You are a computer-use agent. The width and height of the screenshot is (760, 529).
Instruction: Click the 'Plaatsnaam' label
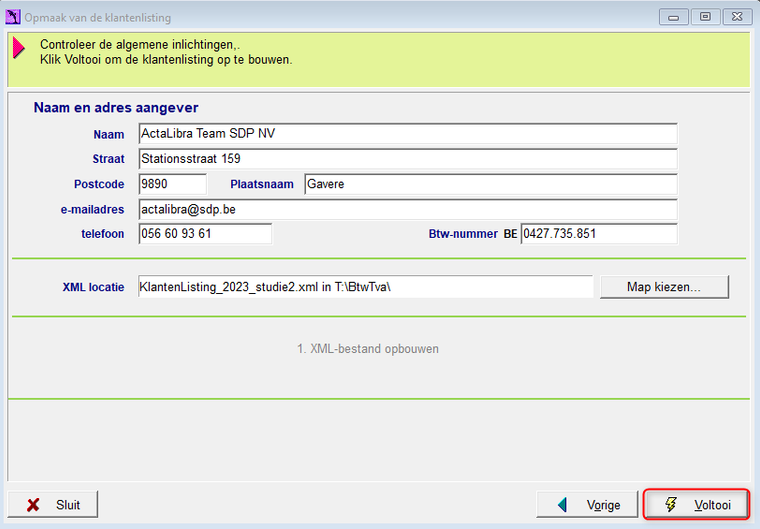point(262,184)
